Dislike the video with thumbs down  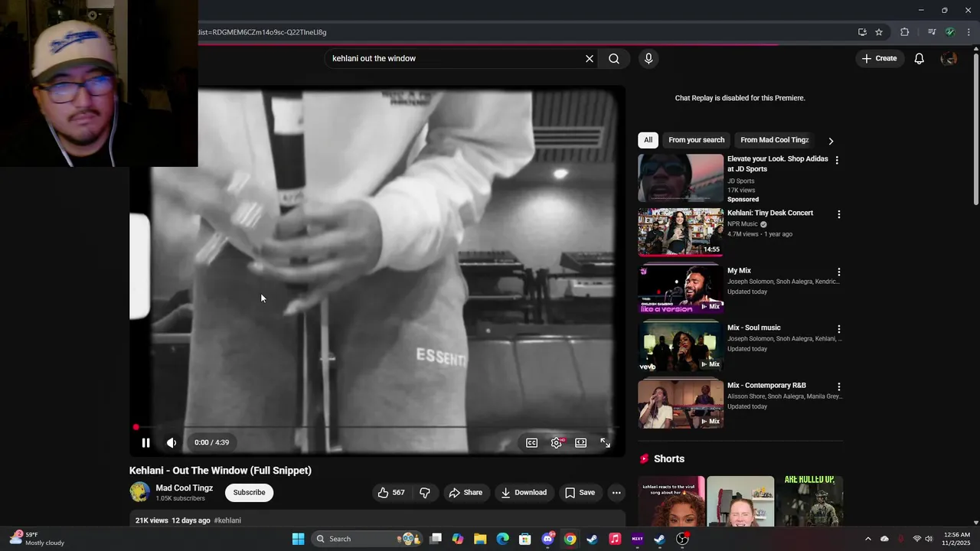425,492
